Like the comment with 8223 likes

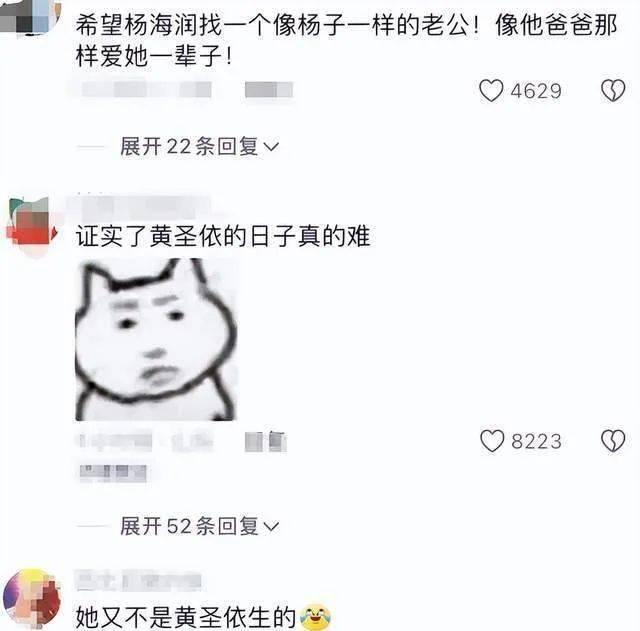(x=492, y=441)
